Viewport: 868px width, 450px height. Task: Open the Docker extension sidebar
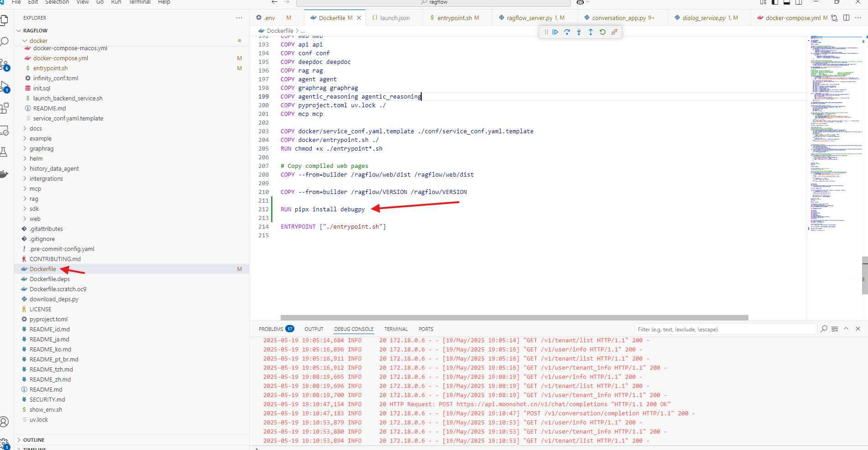coord(5,174)
